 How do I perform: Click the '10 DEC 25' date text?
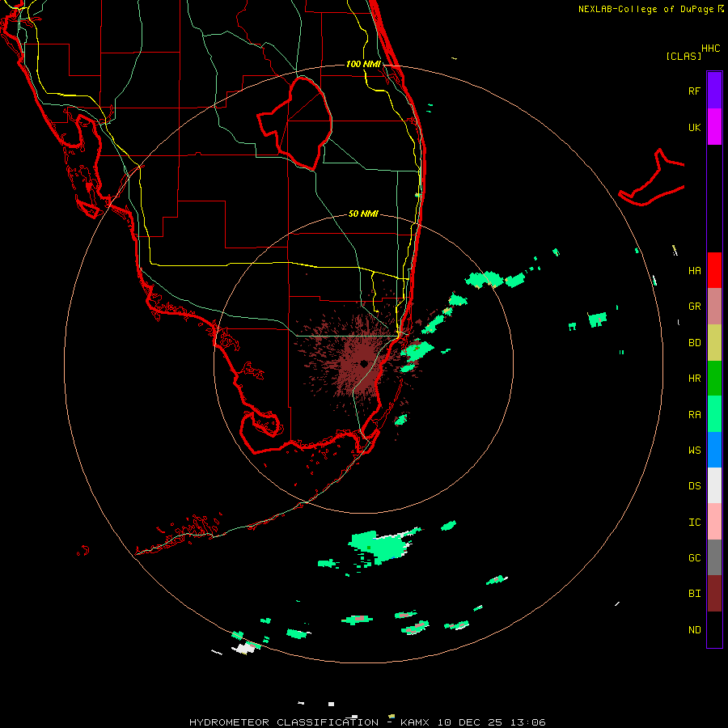(469, 722)
